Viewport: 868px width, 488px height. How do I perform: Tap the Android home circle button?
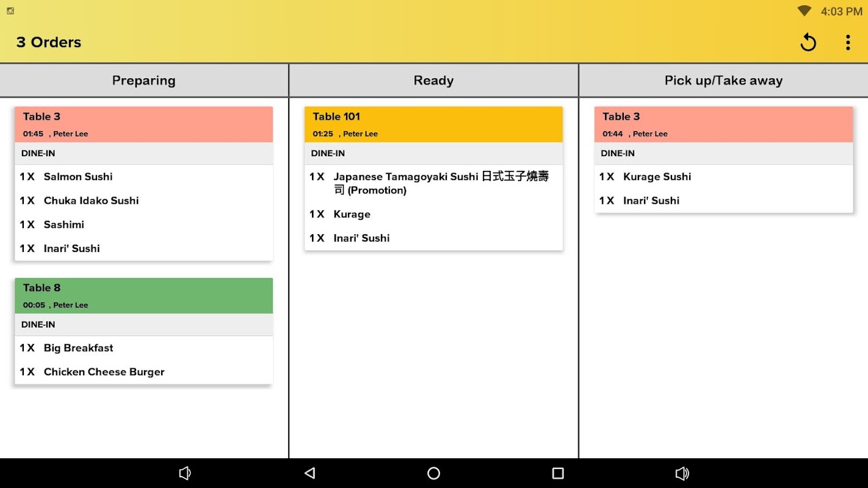coord(433,473)
